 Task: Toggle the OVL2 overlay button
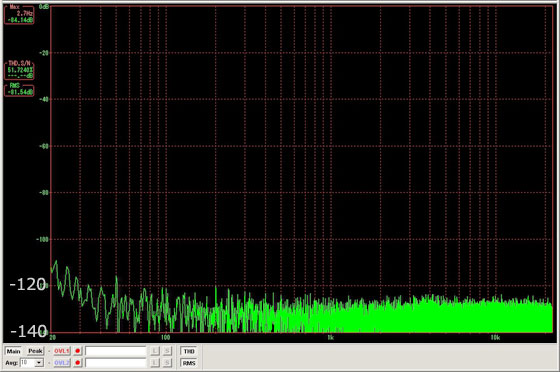coord(61,363)
